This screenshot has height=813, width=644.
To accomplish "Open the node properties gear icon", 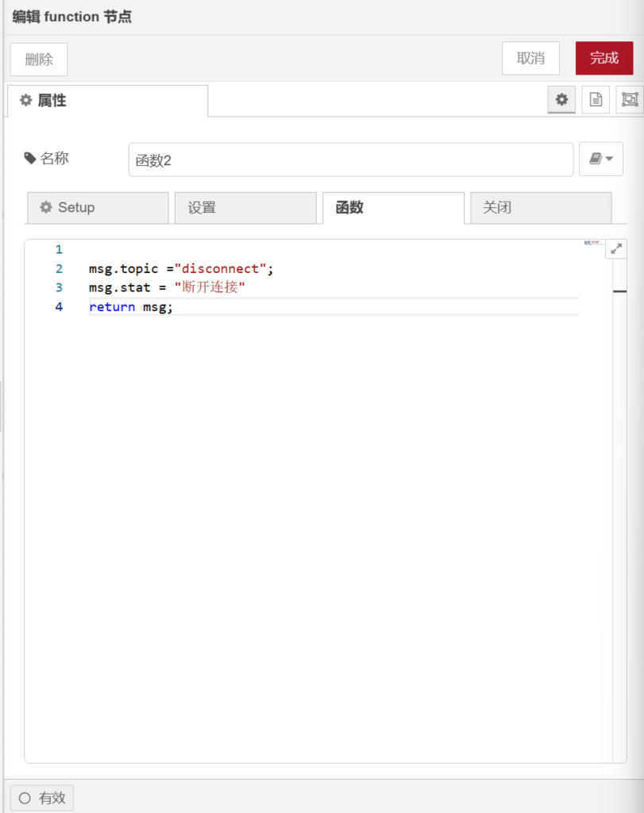I will (x=561, y=100).
